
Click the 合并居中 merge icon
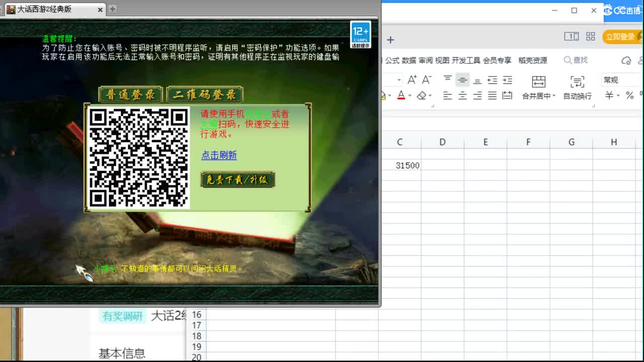(x=538, y=81)
